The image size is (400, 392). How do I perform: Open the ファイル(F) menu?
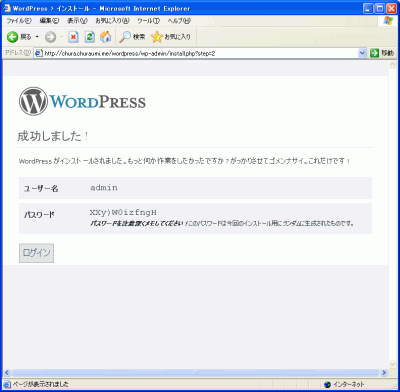pyautogui.click(x=19, y=21)
